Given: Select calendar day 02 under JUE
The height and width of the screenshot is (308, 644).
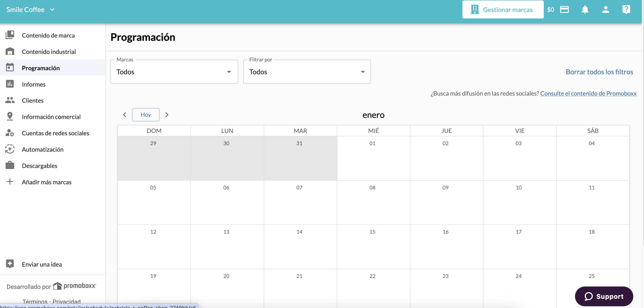Looking at the screenshot, I should pyautogui.click(x=446, y=158).
